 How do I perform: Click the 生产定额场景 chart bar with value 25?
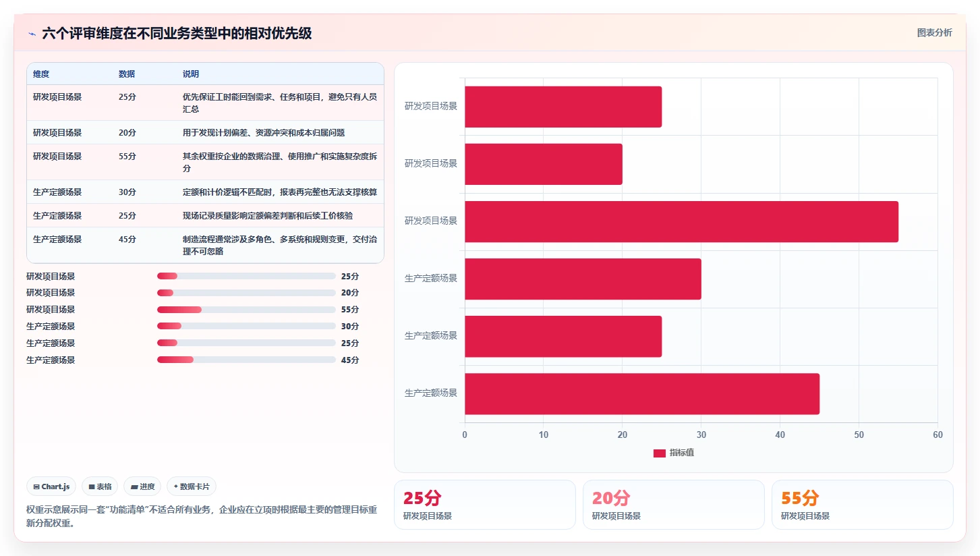tap(563, 337)
